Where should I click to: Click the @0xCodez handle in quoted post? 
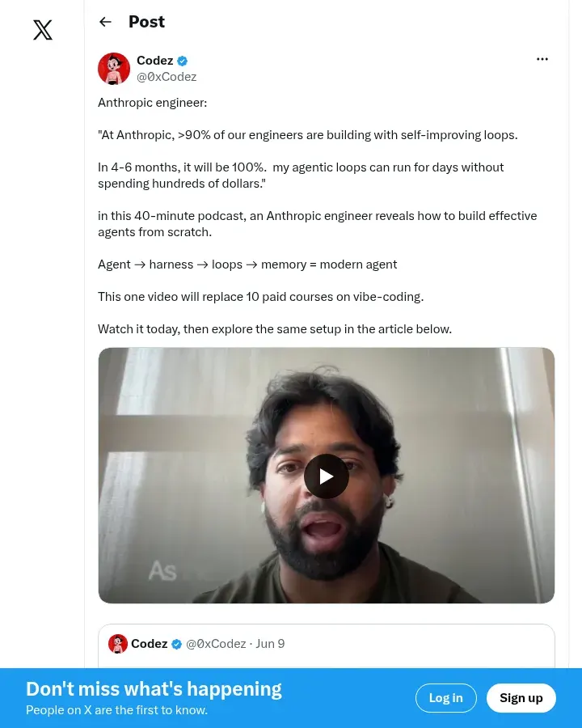point(216,644)
